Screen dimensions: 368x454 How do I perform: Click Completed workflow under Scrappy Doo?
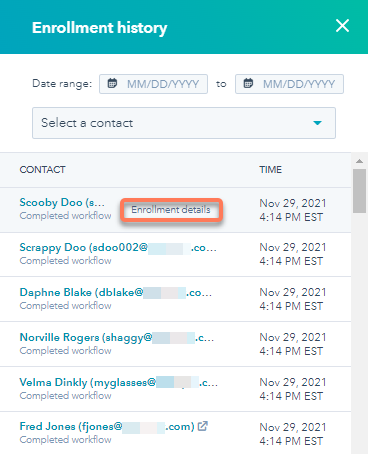tap(65, 261)
